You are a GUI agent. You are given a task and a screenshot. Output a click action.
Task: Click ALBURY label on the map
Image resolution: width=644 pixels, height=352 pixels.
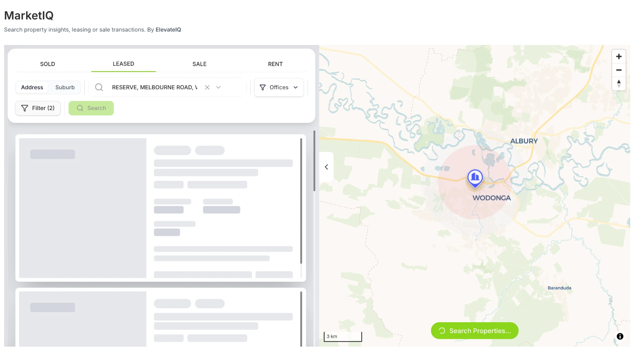pos(524,141)
